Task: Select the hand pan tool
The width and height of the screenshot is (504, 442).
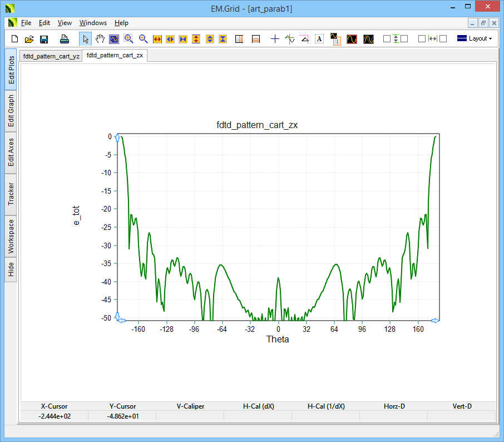Action: point(100,39)
